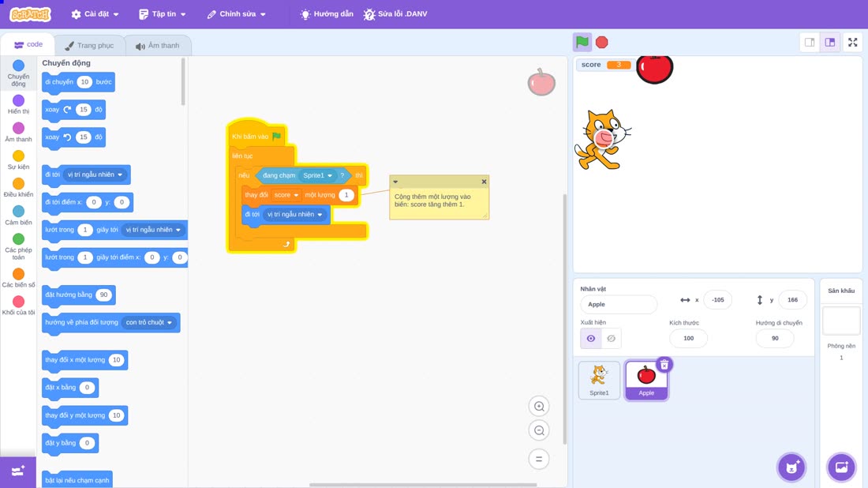This screenshot has height=488, width=868.
Task: Run the project with the green flag
Action: coord(582,42)
